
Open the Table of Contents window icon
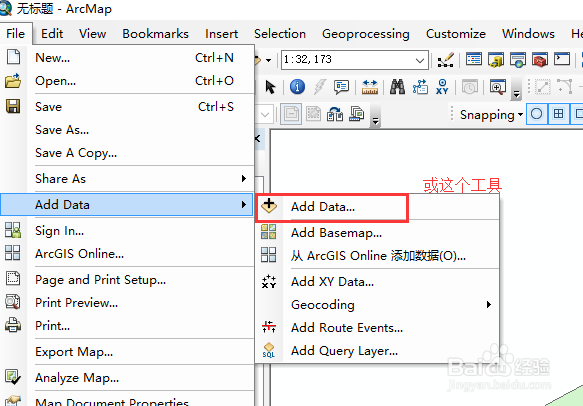(474, 59)
